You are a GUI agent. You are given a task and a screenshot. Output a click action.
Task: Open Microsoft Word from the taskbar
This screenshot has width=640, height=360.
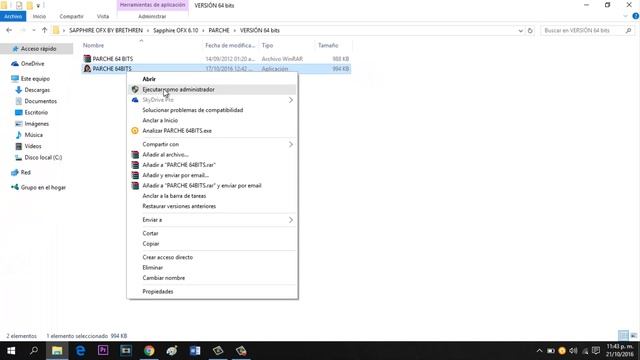(195, 351)
